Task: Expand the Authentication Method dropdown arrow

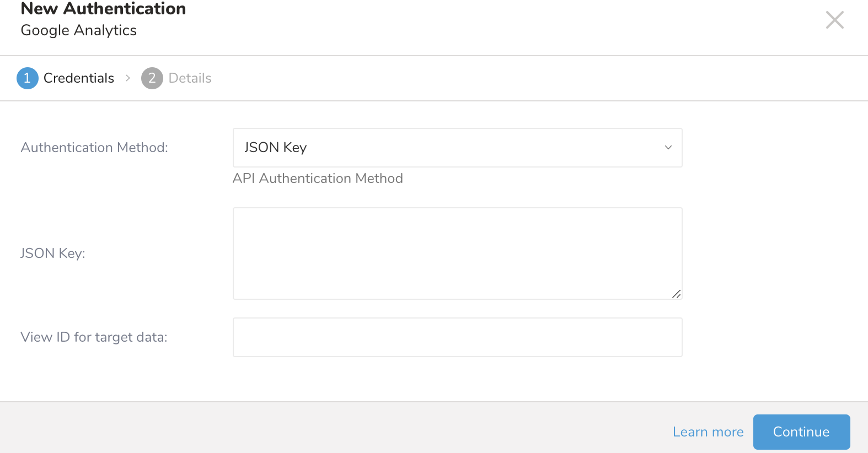Action: point(668,148)
